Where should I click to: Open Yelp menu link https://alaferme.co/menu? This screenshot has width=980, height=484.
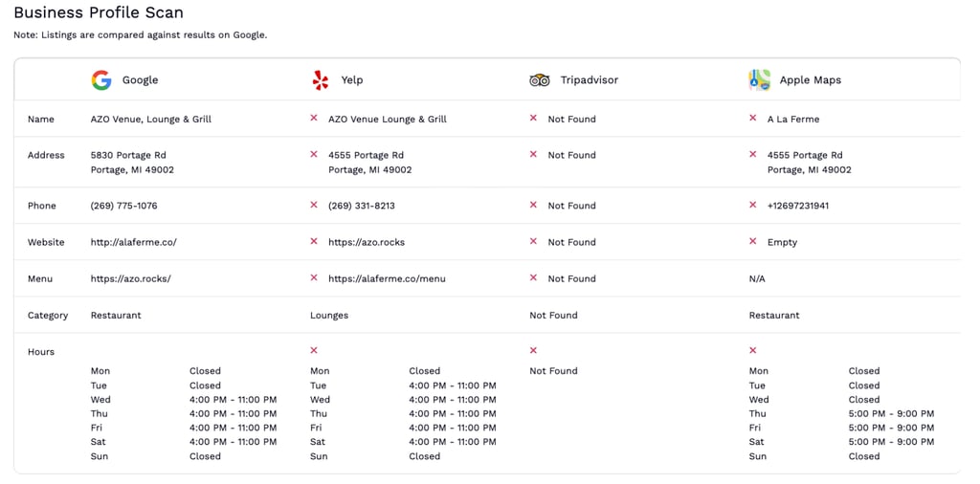(x=387, y=278)
